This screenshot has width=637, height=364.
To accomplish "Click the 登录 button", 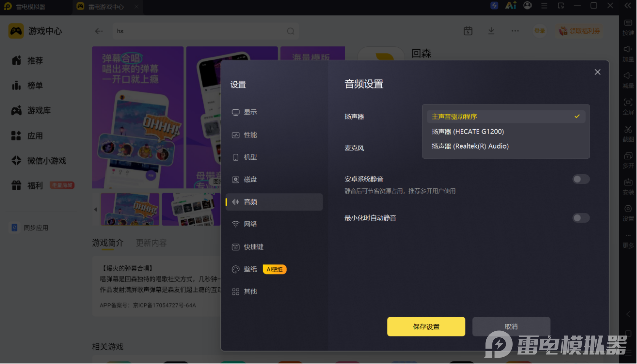I will pos(540,31).
